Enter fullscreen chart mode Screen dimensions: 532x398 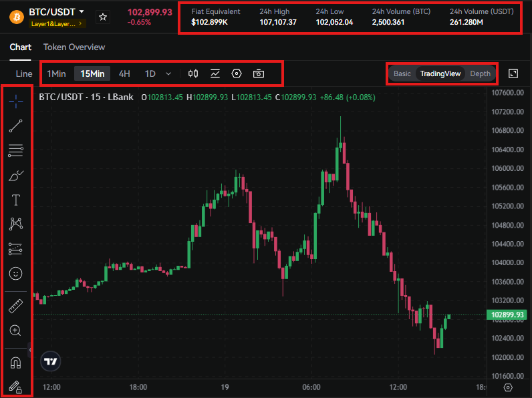point(513,73)
